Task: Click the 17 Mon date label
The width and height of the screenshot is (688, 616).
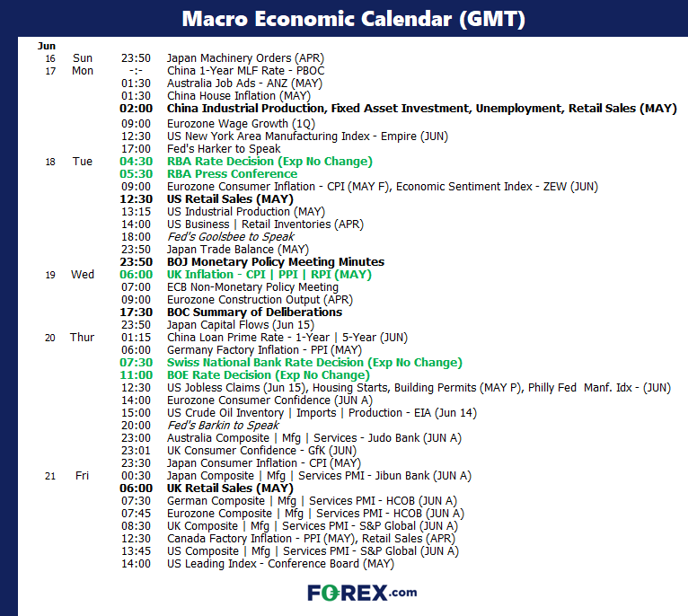Action: [x=69, y=71]
